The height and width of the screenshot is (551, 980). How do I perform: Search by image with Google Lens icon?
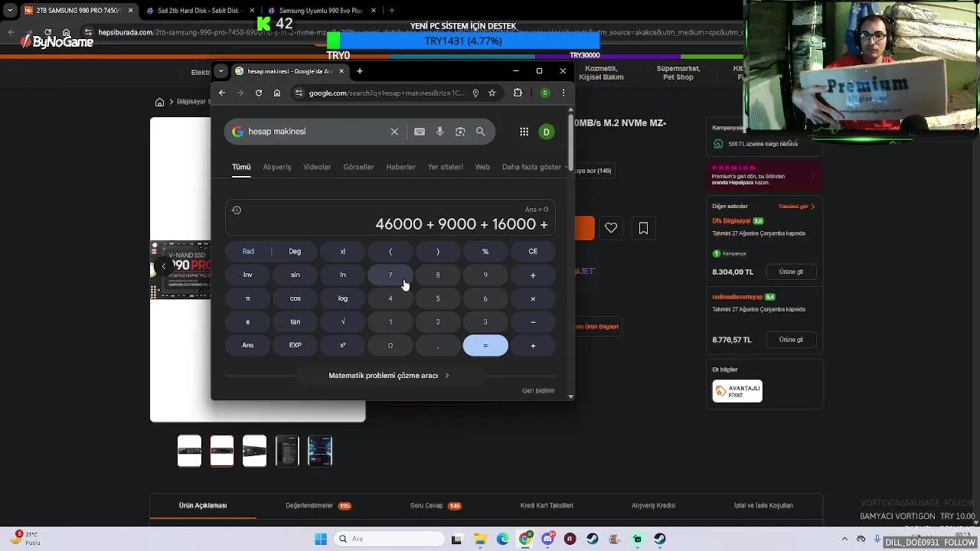[460, 132]
